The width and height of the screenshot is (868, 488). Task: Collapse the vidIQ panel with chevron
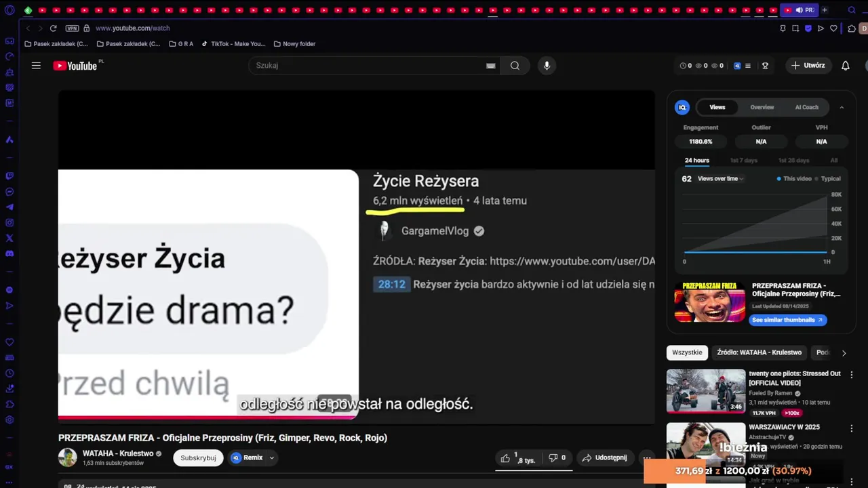pyautogui.click(x=842, y=107)
